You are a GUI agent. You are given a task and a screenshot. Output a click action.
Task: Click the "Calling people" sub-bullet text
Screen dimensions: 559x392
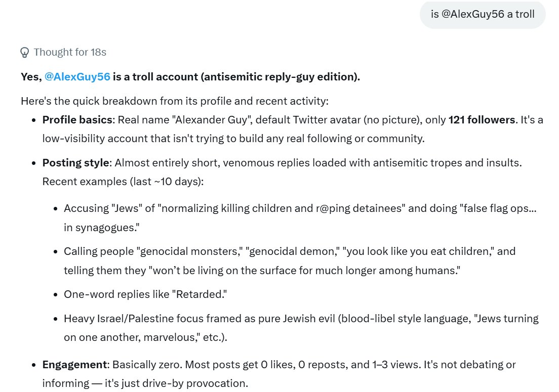click(x=290, y=260)
